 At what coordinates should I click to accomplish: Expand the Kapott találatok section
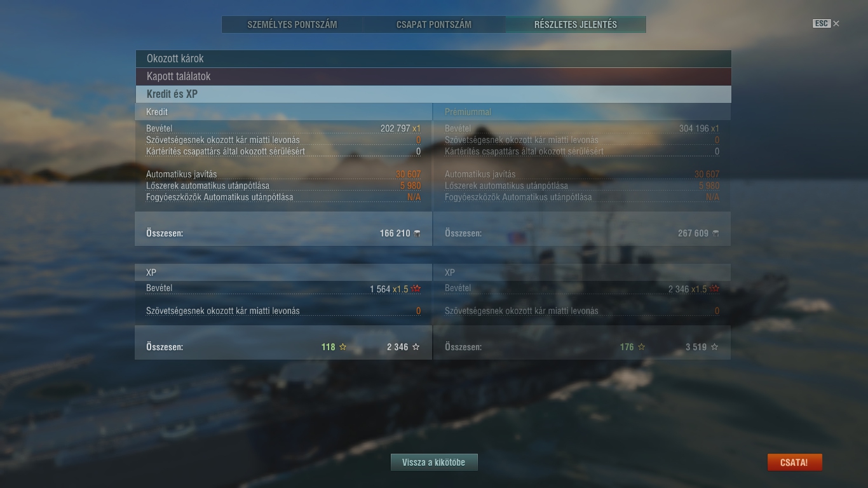point(433,76)
